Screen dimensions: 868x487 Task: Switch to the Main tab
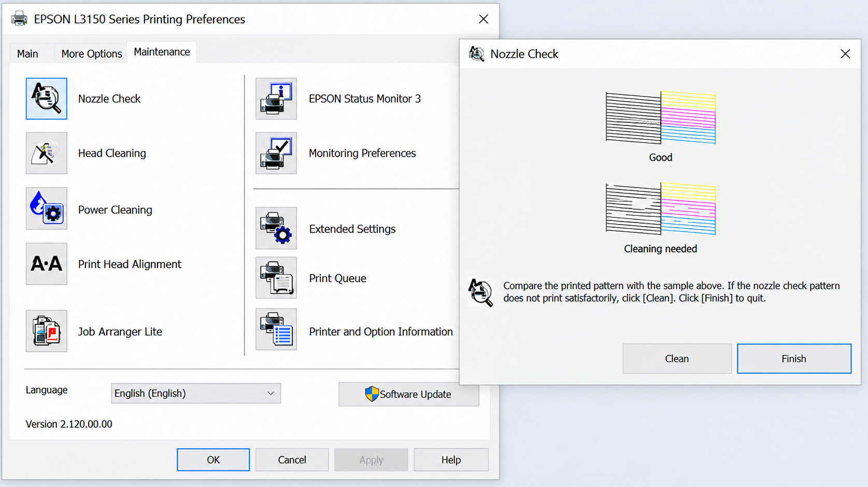tap(27, 53)
